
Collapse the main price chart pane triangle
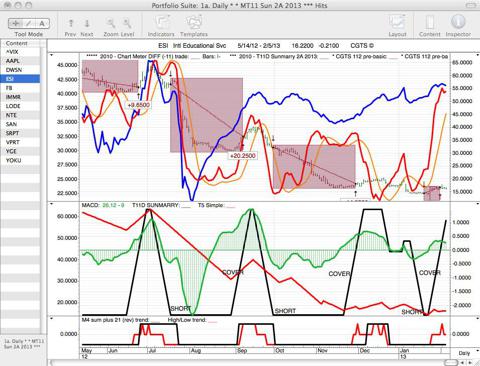(52, 55)
